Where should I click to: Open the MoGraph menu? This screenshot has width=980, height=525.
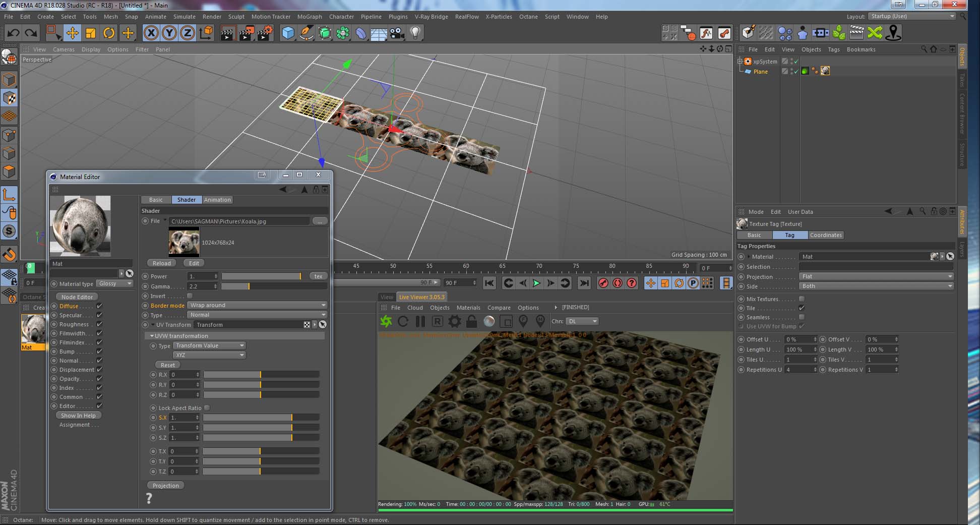pos(309,17)
